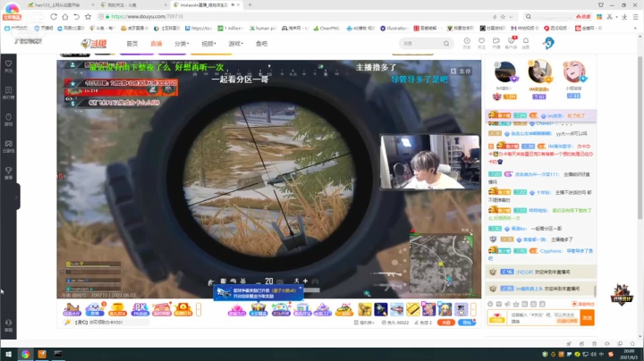Image resolution: width=644 pixels, height=361 pixels.
Task: Open third pink-haired contributor avatar
Action: pyautogui.click(x=573, y=71)
